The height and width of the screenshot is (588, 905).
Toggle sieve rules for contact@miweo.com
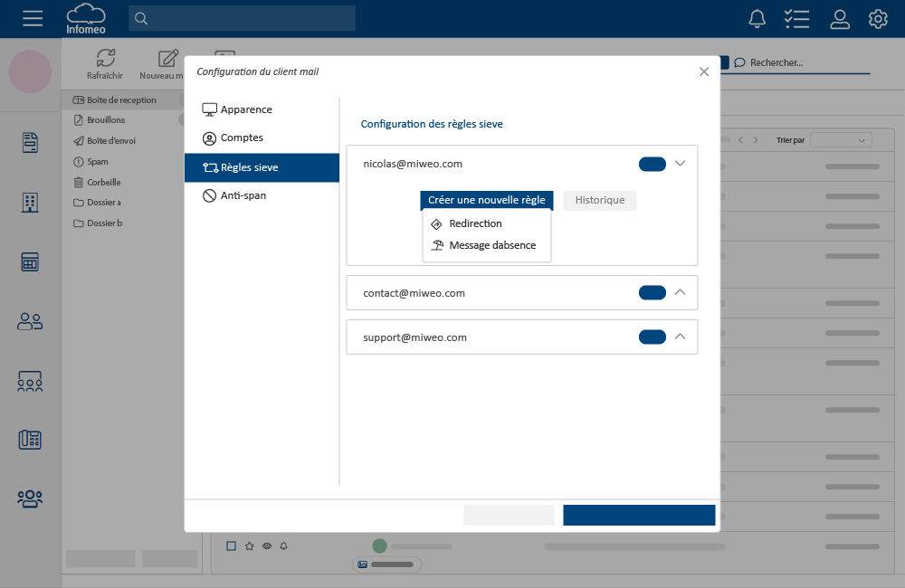pos(652,293)
